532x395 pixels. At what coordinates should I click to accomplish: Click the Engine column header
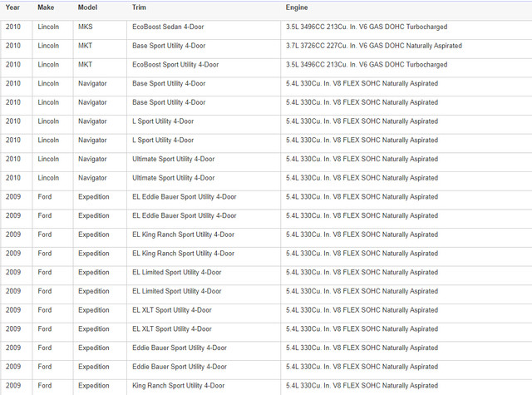[297, 7]
